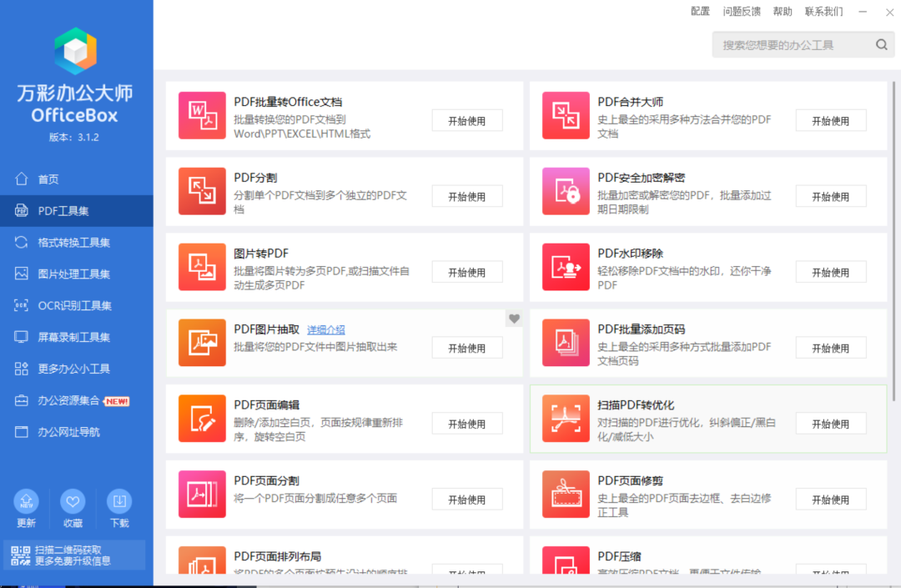Open the 下载 download icon in sidebar
This screenshot has height=588, width=901.
(119, 502)
